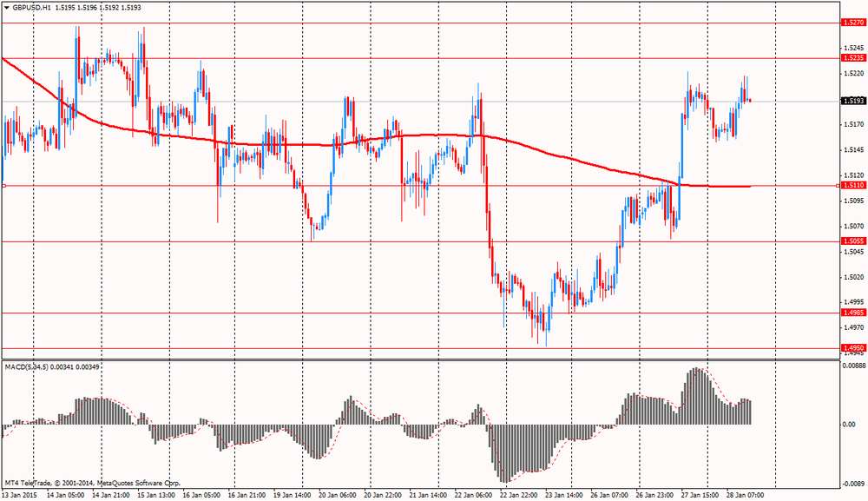
Task: Click the red 1.4950 level price label
Action: pos(852,348)
